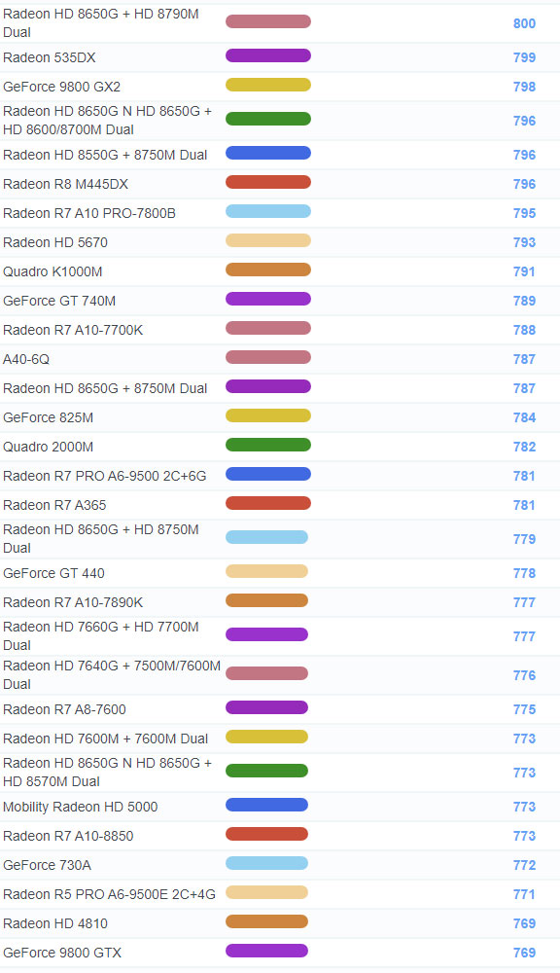
Task: Click score 782 for Quadro 2000M
Action: coord(524,447)
